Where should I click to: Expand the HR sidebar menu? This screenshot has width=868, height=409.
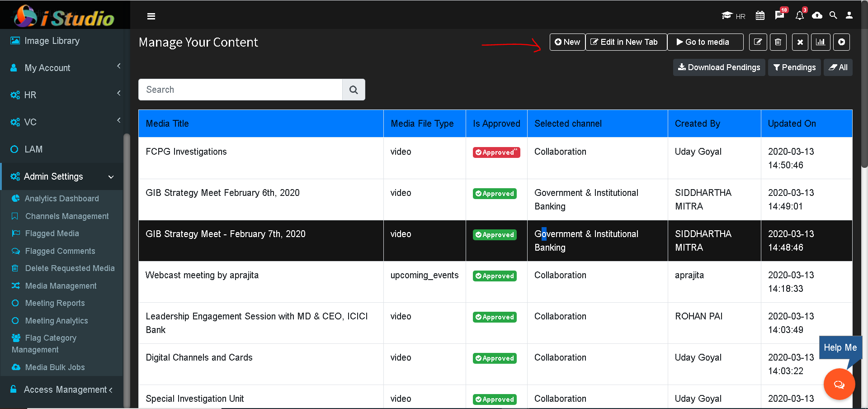[x=61, y=95]
